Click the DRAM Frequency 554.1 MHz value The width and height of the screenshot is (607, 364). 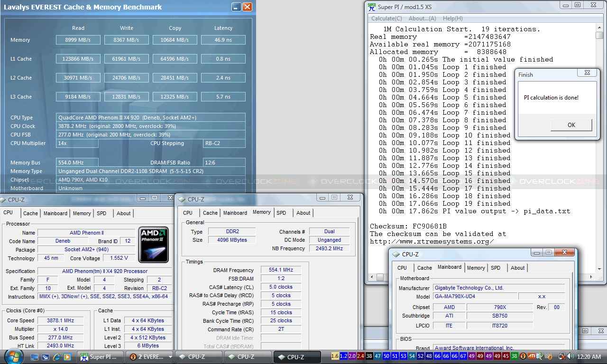[280, 270]
